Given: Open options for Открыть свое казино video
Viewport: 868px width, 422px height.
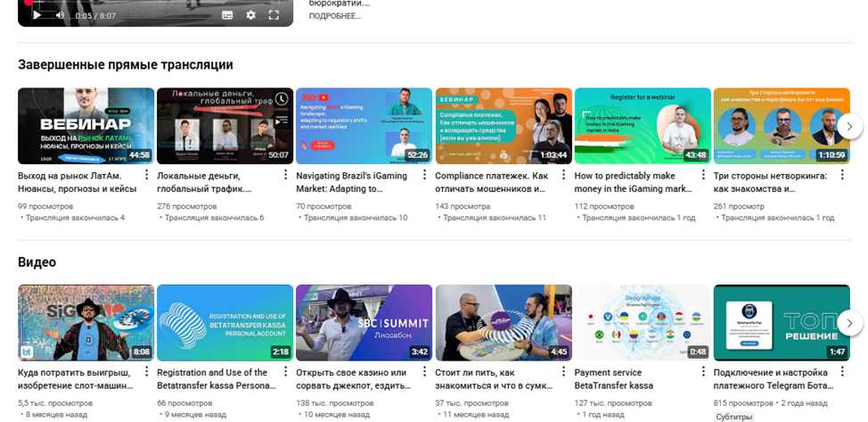Looking at the screenshot, I should coord(424,372).
